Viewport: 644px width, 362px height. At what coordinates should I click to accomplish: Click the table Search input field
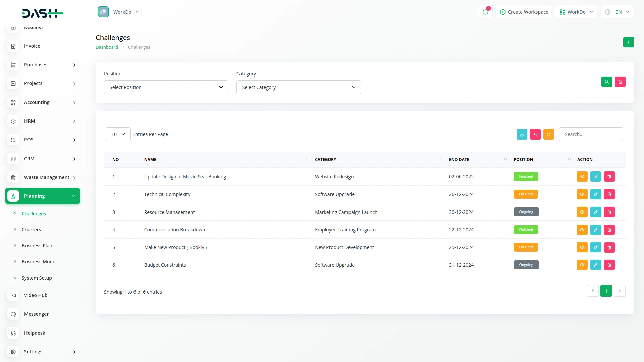click(x=591, y=134)
